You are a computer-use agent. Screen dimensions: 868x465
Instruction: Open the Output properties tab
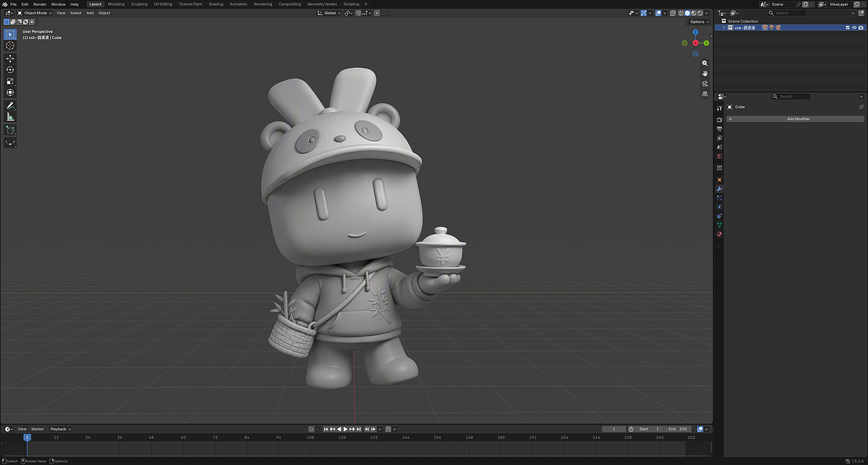point(719,128)
